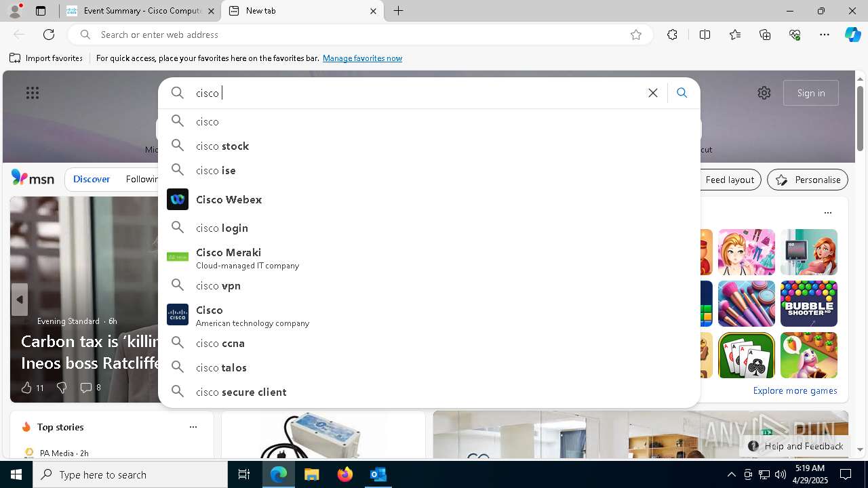The width and height of the screenshot is (868, 488).
Task: Open the makeup brushes game tile
Action: (747, 304)
